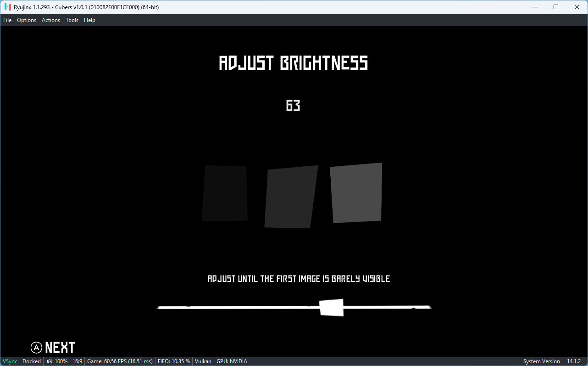Screen dimensions: 588x366
Task: Click the Game FPS counter display
Action: [x=120, y=361]
